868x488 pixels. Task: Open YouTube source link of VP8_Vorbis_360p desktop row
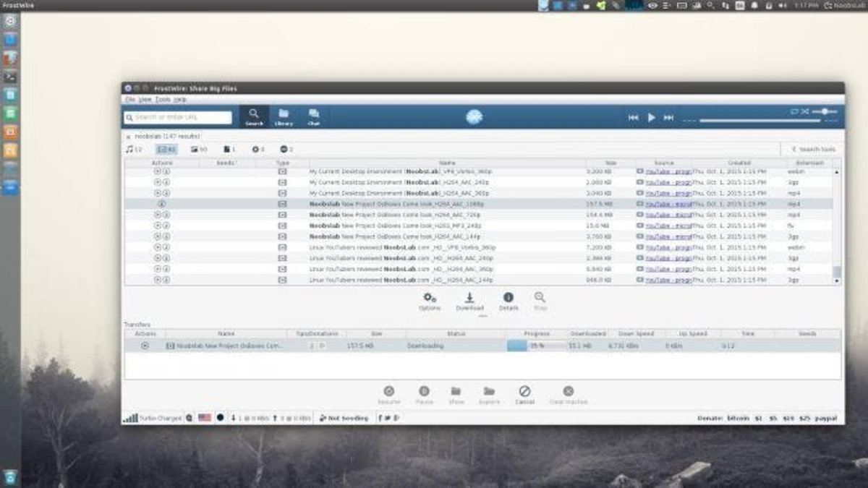click(668, 172)
